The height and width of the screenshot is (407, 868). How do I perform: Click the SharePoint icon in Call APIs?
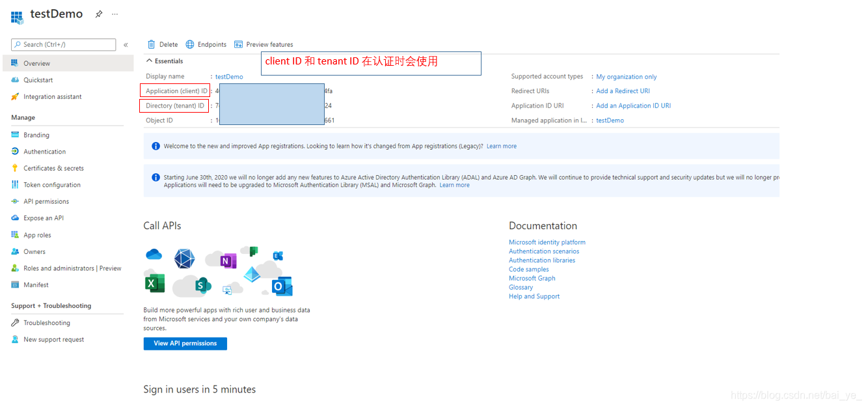click(202, 285)
